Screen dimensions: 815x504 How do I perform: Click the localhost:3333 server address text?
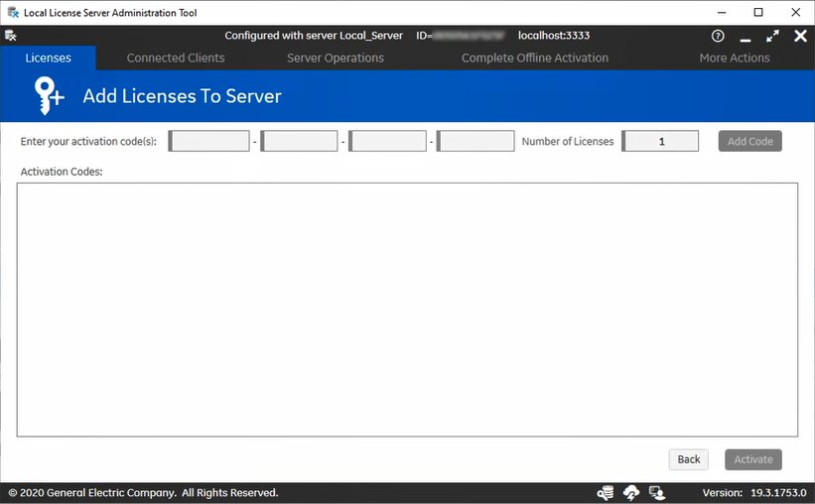(x=554, y=36)
